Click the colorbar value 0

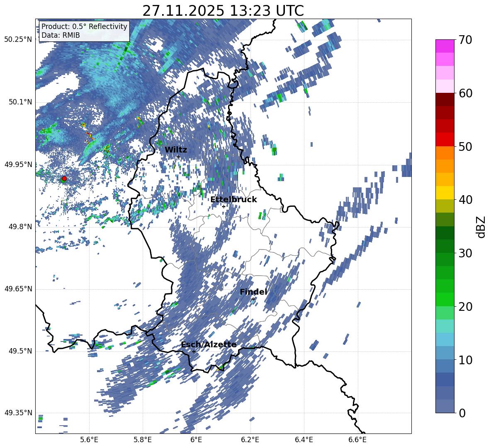click(x=462, y=413)
